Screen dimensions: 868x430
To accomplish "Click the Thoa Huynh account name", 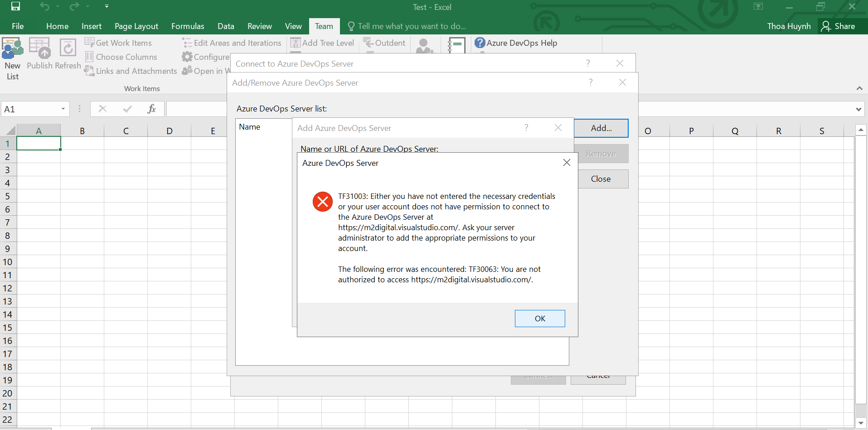I will (x=789, y=26).
